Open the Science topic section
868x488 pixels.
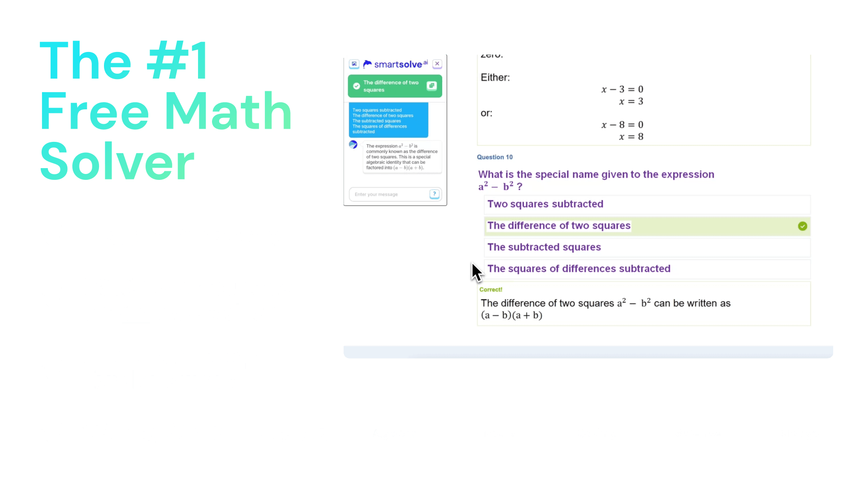point(698,433)
